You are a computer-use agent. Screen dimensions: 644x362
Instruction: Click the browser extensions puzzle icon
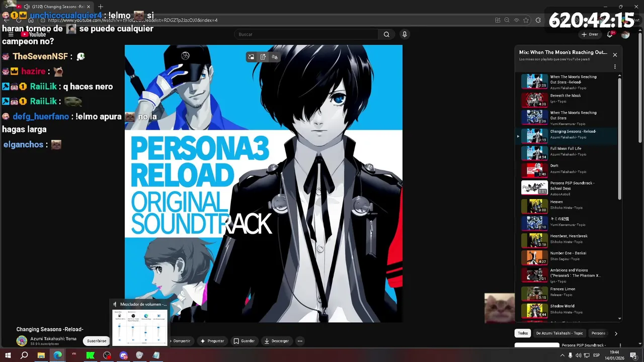(538, 20)
